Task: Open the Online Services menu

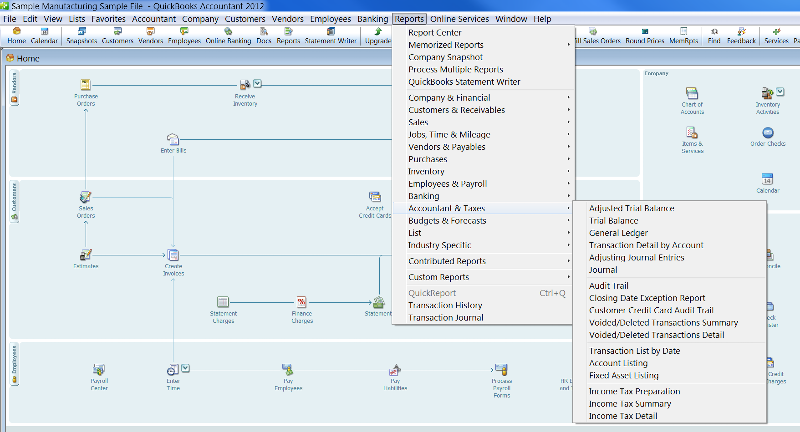Action: point(459,19)
